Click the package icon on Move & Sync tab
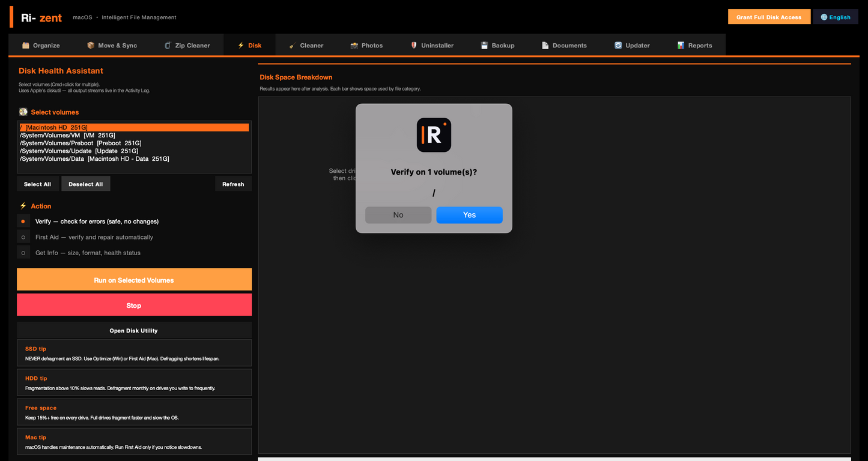 coord(91,45)
